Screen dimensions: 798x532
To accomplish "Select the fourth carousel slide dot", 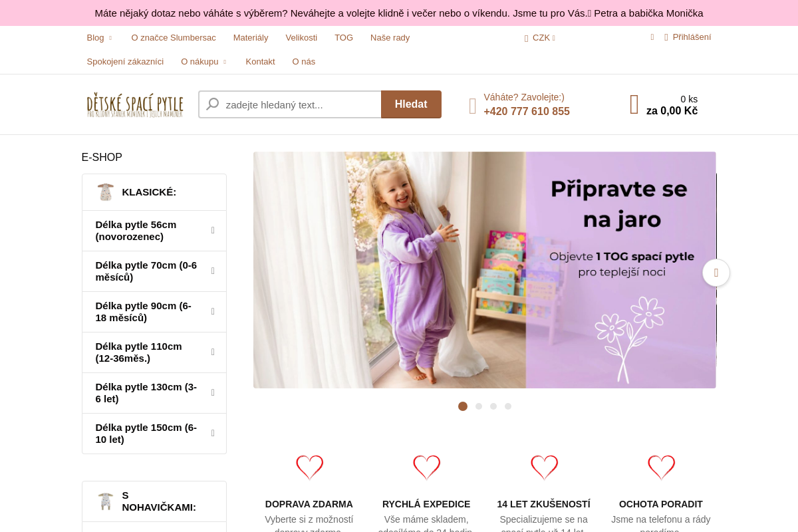I will coord(508,406).
